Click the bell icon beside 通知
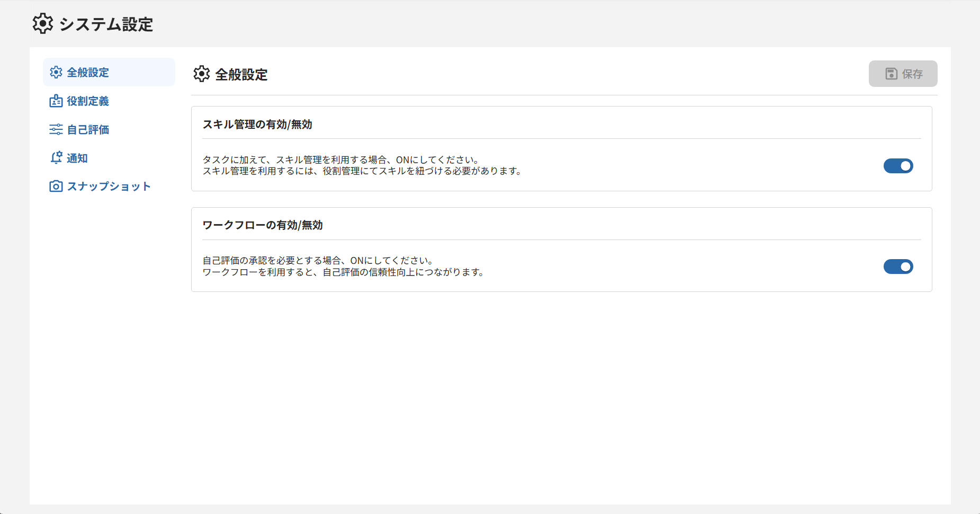This screenshot has height=514, width=980. pos(56,157)
